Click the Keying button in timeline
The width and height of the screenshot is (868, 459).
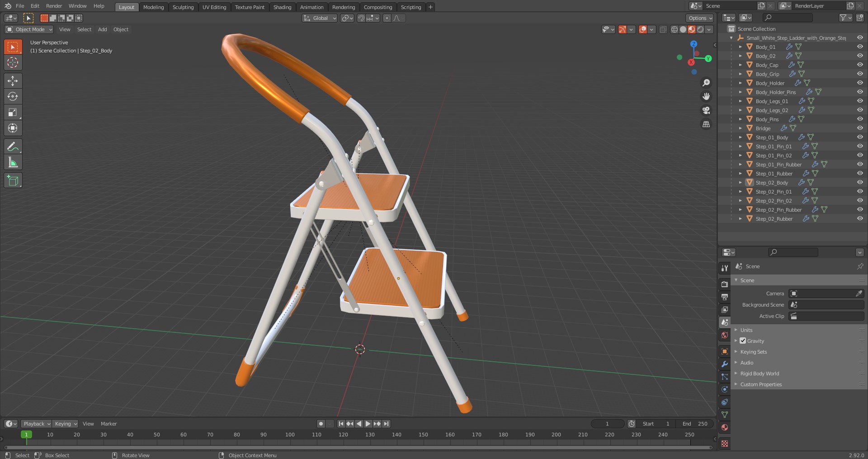(66, 424)
